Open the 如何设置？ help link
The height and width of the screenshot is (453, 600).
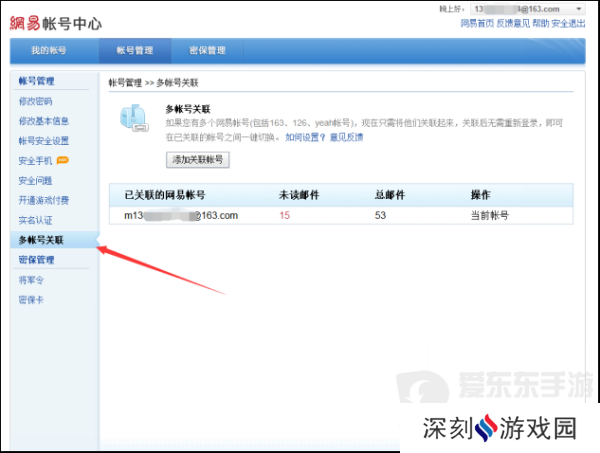point(305,137)
